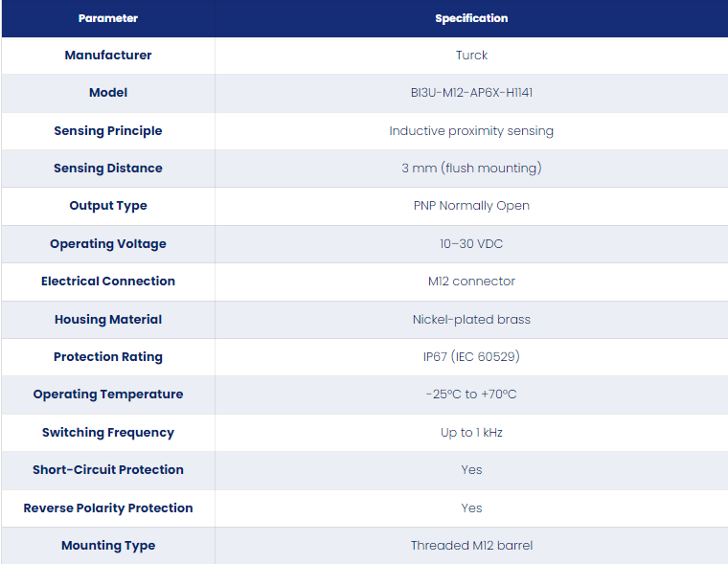The height and width of the screenshot is (564, 728).
Task: Click the Sensing Principle label
Action: click(107, 130)
